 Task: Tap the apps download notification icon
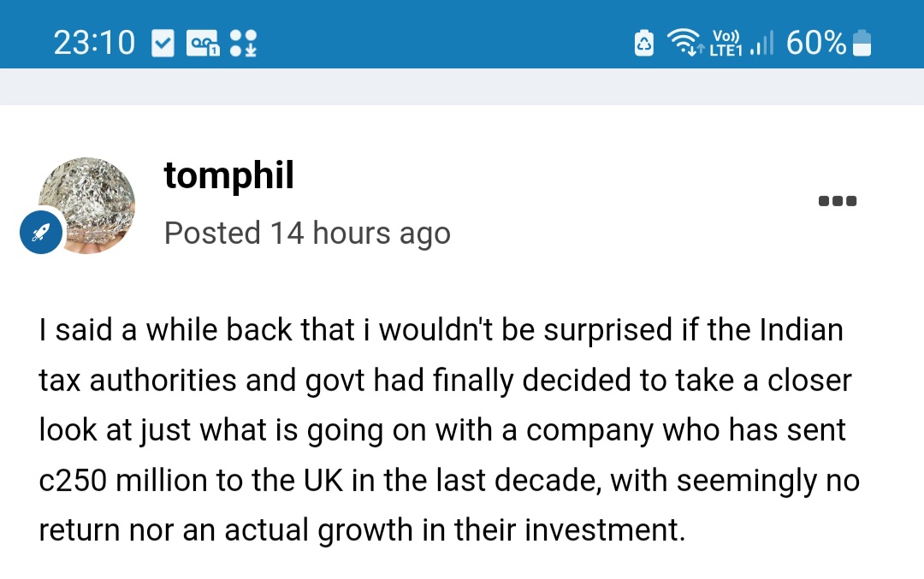pos(243,44)
